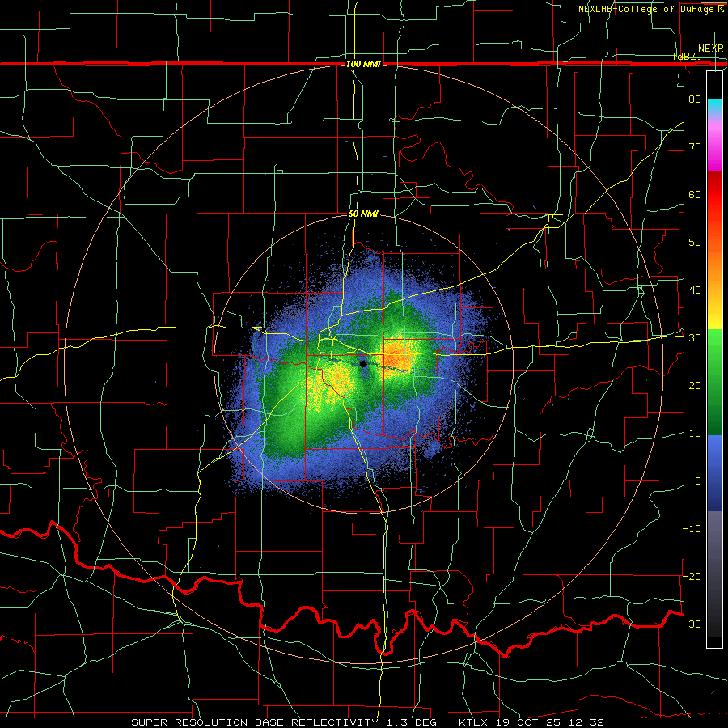Click the 10 value on the dBZ scale

pyautogui.click(x=695, y=434)
